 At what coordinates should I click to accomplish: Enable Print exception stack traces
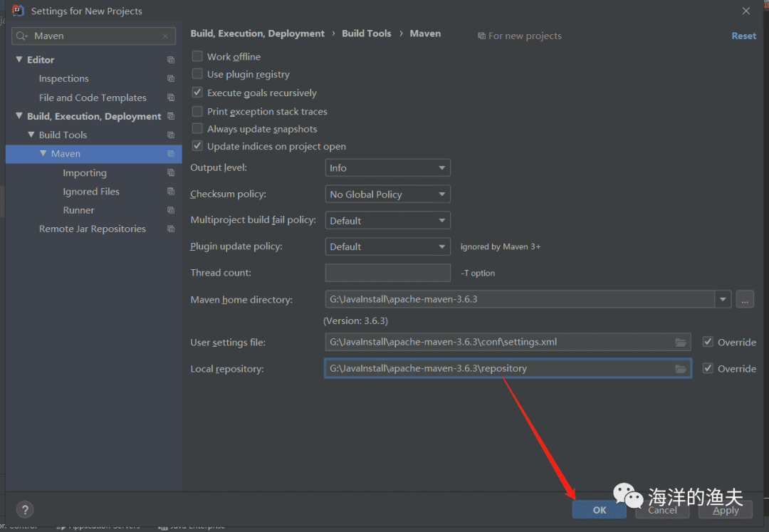(x=197, y=111)
